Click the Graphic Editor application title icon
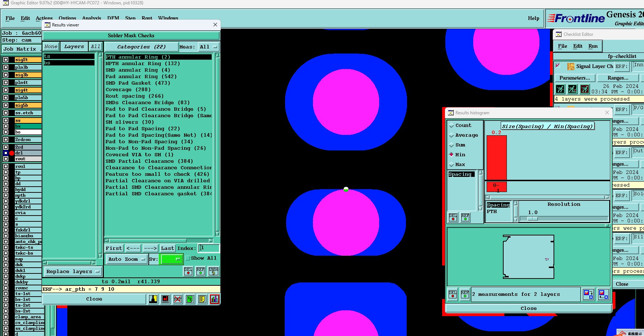Screen dimensions: 644x336 click(6, 3)
